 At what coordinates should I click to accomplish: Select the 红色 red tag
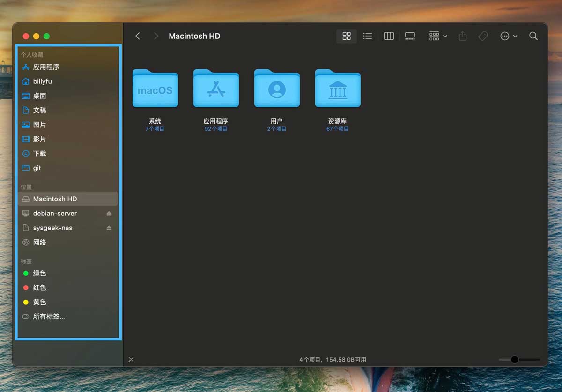tap(39, 288)
